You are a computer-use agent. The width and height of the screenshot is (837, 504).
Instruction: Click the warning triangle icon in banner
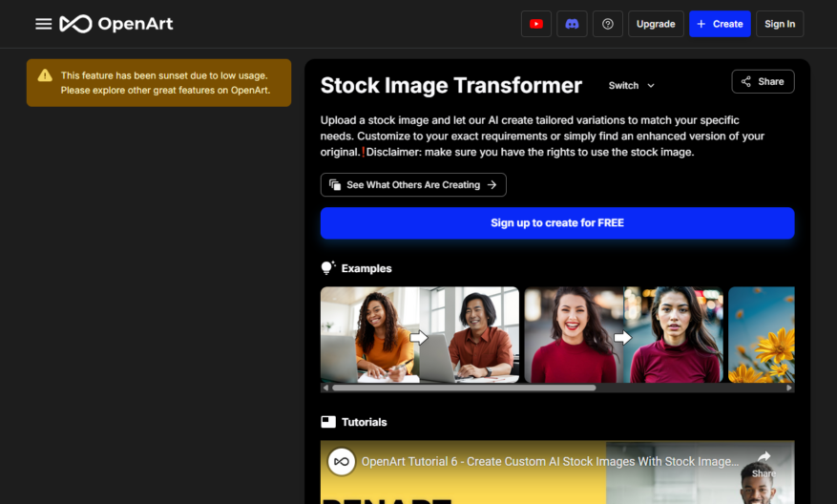(x=46, y=75)
